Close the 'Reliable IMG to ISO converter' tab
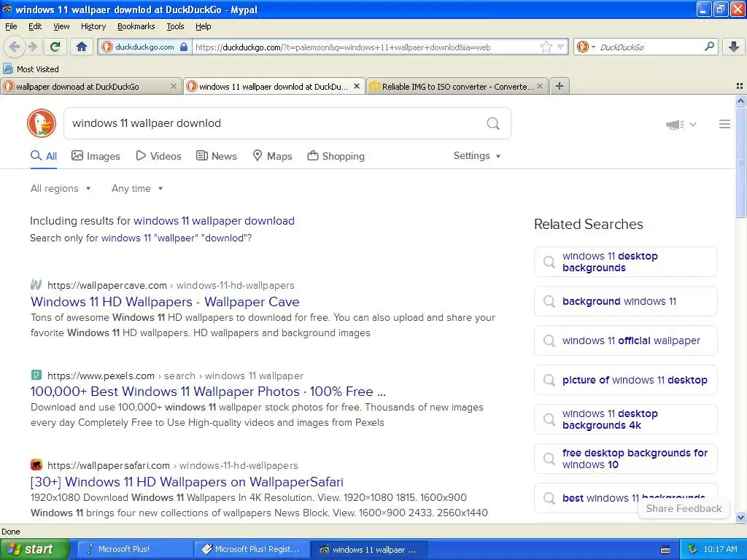Viewport: 747px width, 560px height. (x=540, y=86)
